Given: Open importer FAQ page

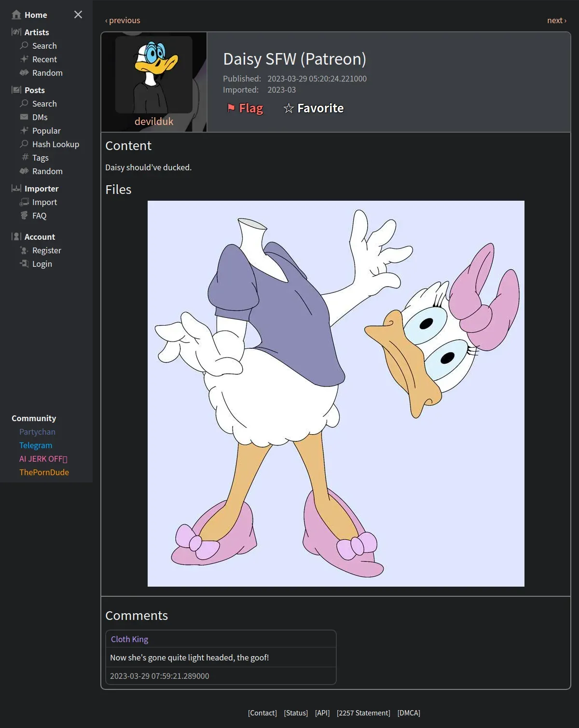Looking at the screenshot, I should pyautogui.click(x=39, y=216).
